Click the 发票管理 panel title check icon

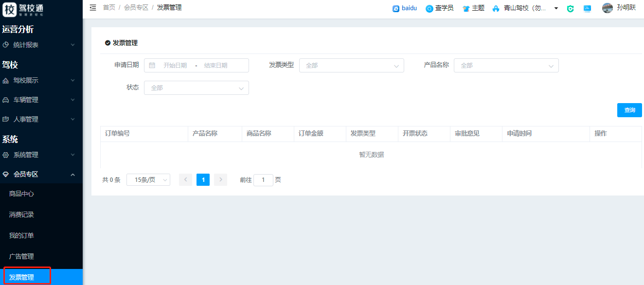pyautogui.click(x=107, y=43)
